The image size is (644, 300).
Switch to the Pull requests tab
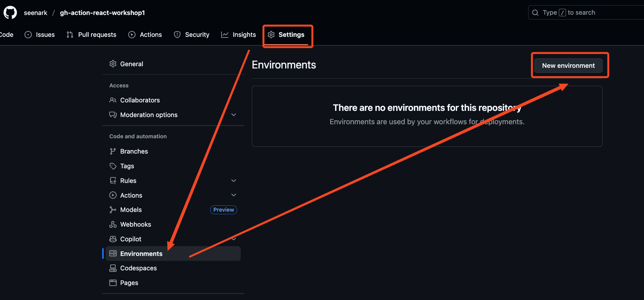point(91,35)
